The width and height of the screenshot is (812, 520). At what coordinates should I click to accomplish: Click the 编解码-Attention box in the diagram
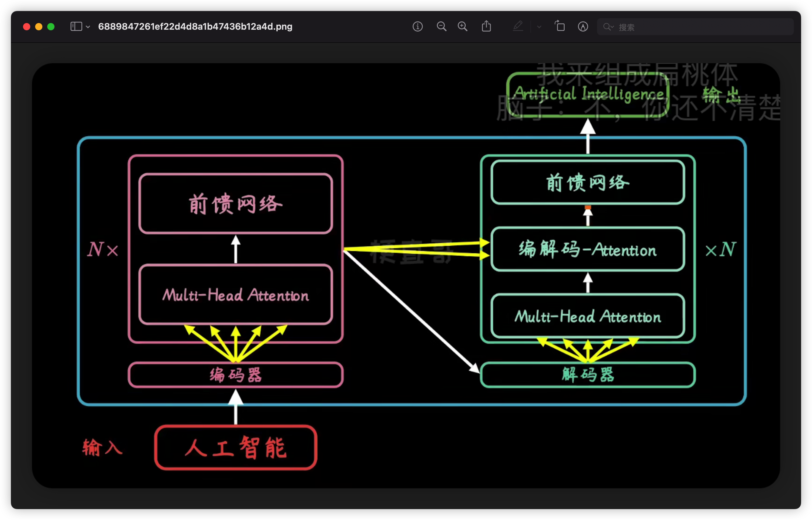tap(588, 249)
